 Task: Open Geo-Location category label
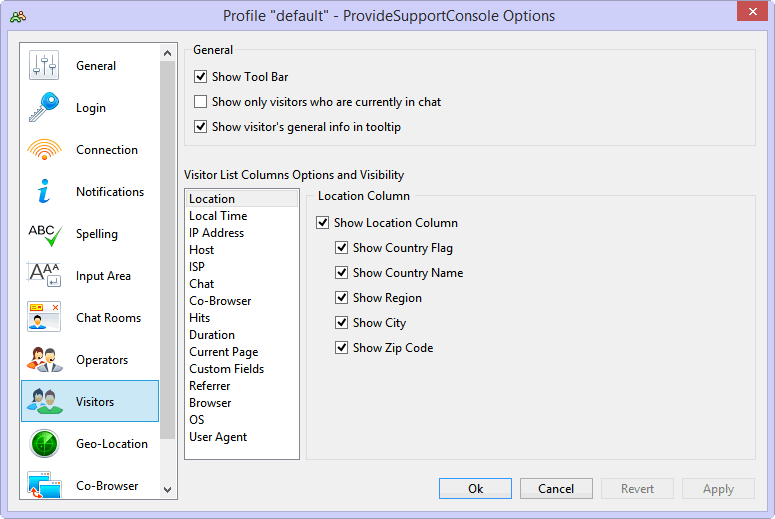click(x=112, y=444)
